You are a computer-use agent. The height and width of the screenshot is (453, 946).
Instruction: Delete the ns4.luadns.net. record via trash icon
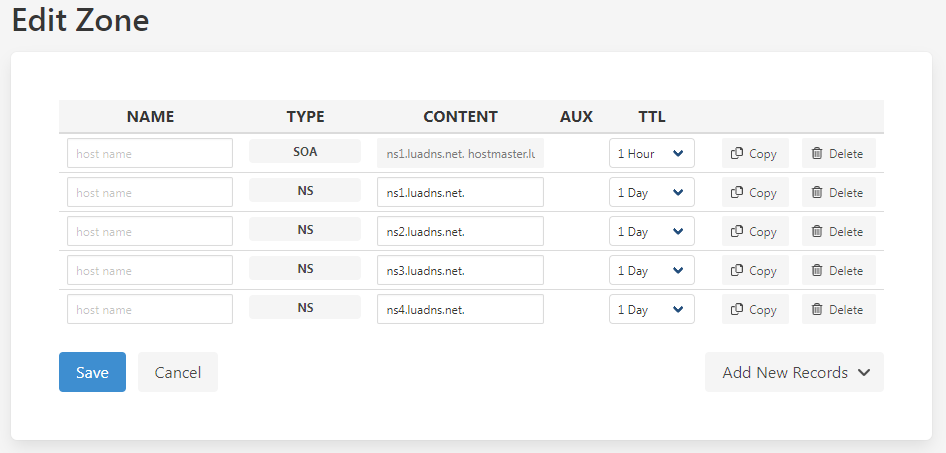(817, 309)
